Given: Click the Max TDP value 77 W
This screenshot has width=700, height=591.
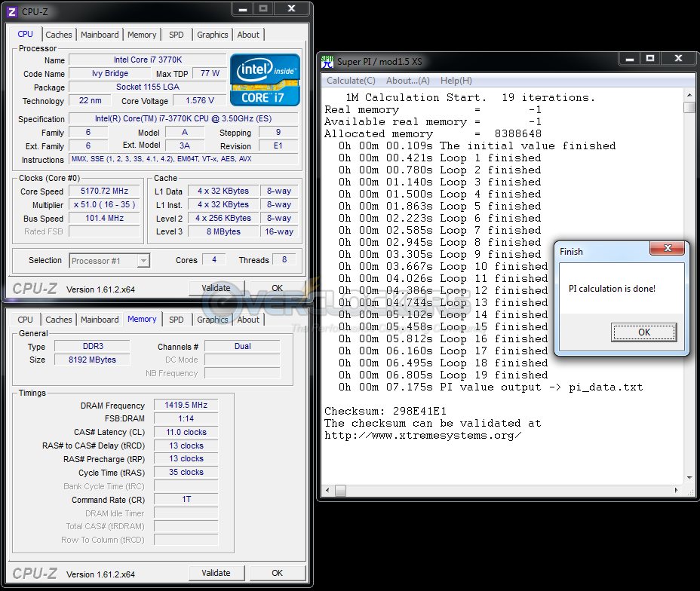Looking at the screenshot, I should pos(210,74).
